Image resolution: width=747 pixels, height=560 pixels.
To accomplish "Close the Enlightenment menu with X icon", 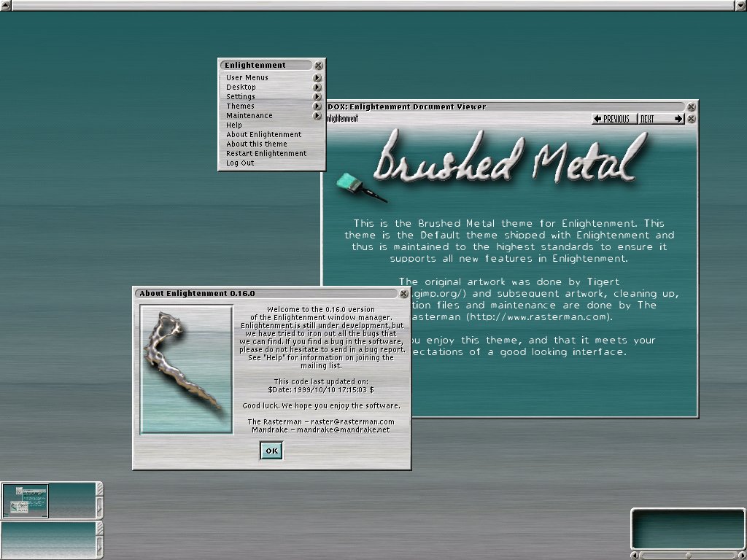I will point(319,65).
